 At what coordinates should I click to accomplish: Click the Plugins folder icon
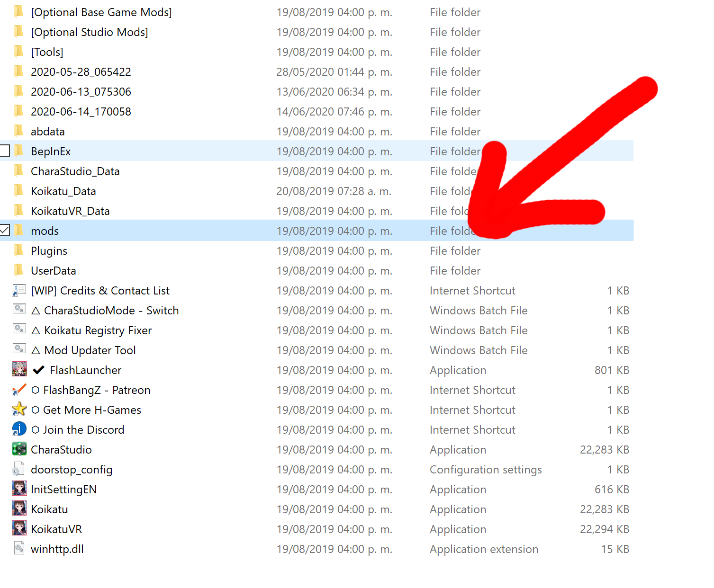point(18,250)
